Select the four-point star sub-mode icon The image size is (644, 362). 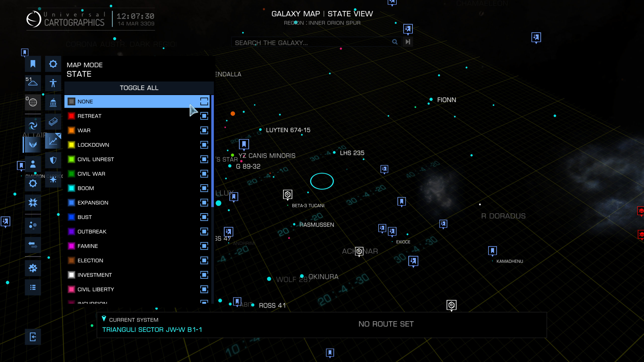53,179
